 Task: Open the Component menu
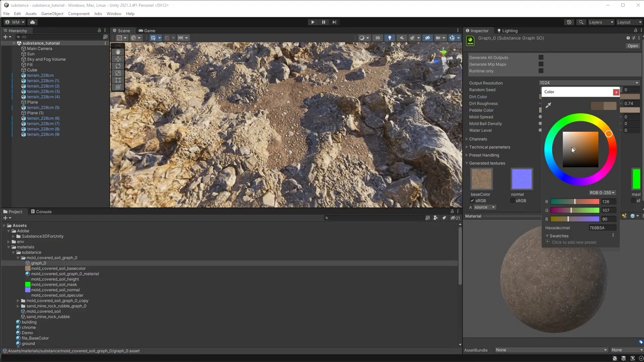[78, 14]
